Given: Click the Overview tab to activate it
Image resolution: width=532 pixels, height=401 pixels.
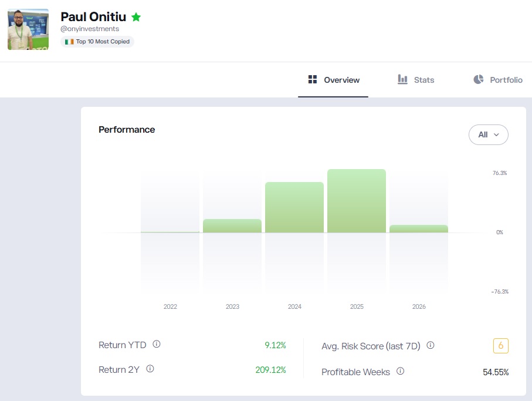Looking at the screenshot, I should (x=333, y=79).
